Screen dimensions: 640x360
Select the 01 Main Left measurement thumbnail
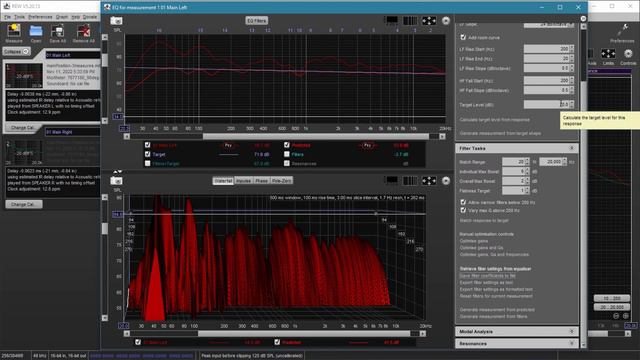click(x=24, y=76)
